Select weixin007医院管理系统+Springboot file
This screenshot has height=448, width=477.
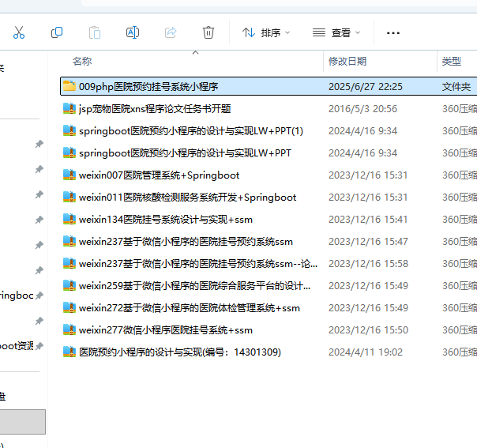(159, 175)
